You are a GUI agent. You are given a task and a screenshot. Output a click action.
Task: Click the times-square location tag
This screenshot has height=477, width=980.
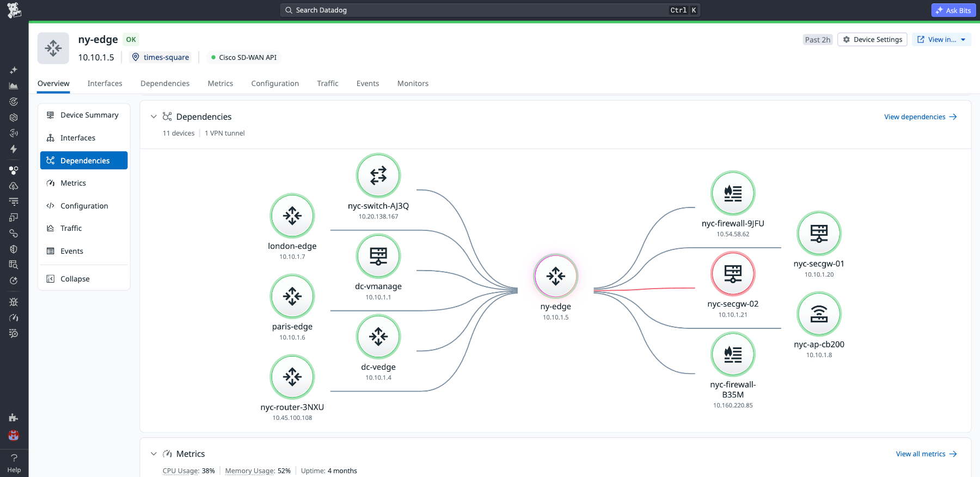[160, 57]
